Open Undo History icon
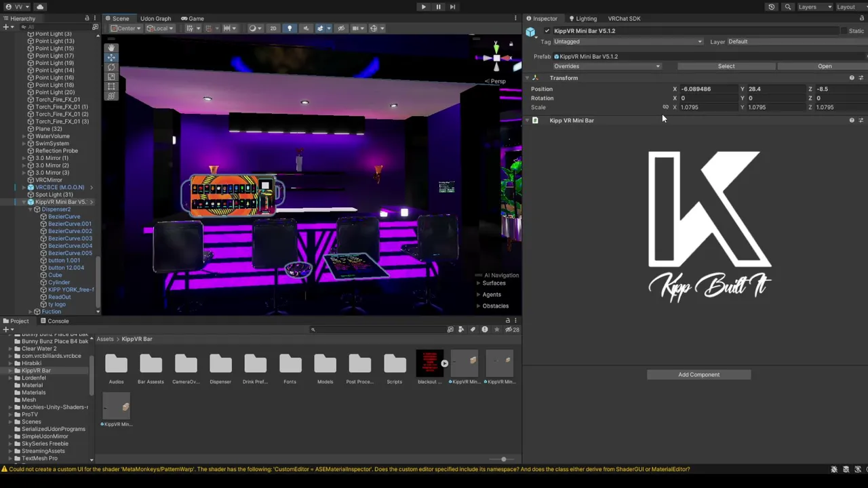The image size is (868, 488). click(771, 7)
